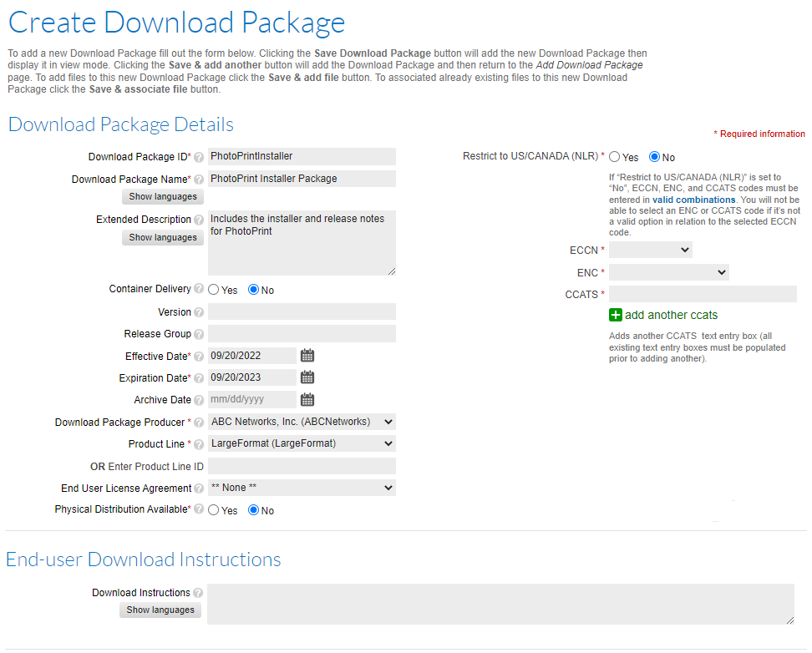Open the ENC dropdown list
The image size is (812, 653).
click(669, 272)
